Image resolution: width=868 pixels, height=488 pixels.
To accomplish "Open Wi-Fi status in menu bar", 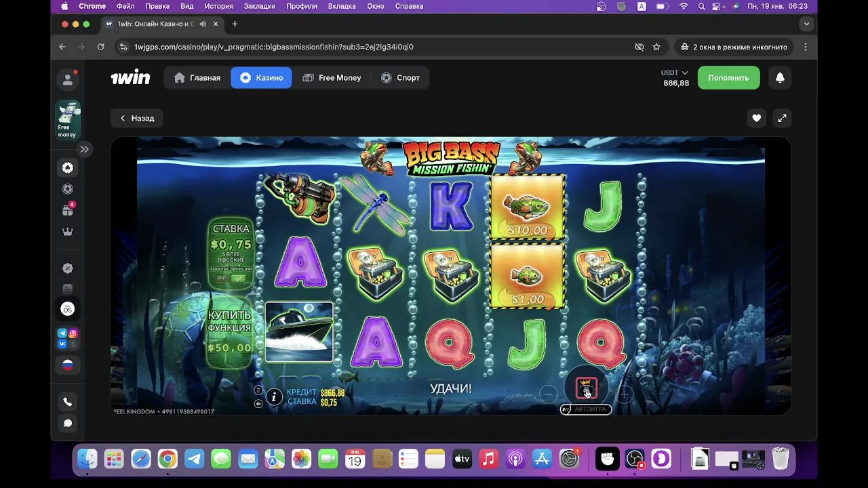I will coord(684,6).
